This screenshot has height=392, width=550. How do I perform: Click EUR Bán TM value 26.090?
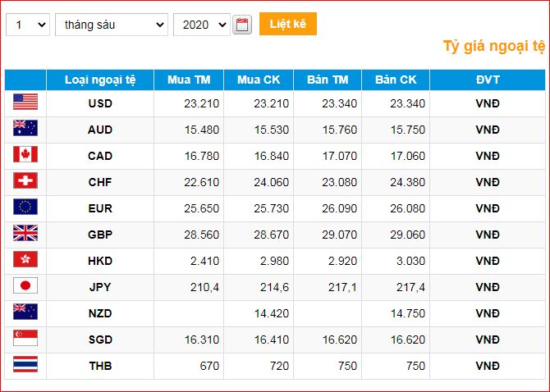340,209
